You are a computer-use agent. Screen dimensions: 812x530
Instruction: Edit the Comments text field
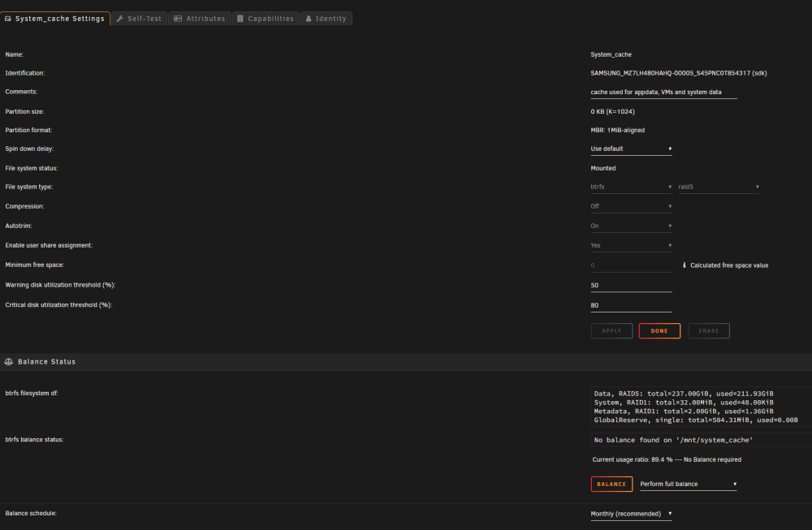click(663, 93)
